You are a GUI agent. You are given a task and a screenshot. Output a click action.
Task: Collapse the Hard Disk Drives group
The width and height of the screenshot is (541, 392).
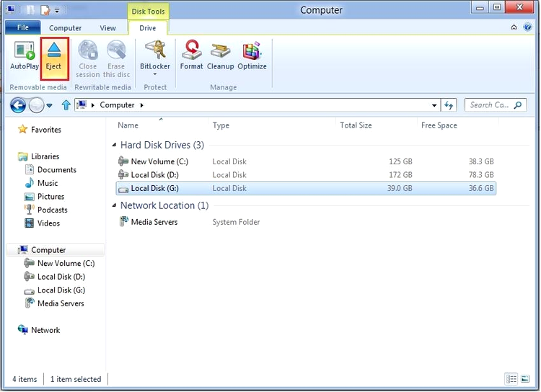tap(114, 145)
